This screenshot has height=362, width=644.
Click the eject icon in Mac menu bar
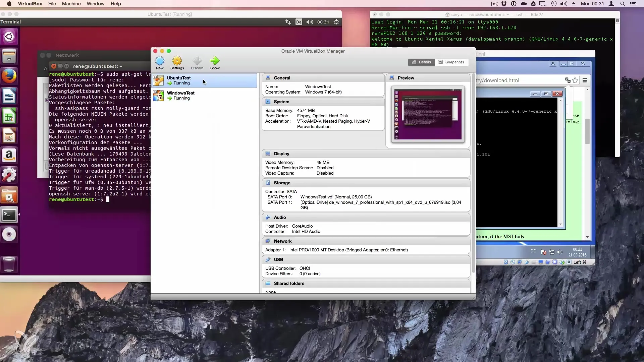point(574,4)
